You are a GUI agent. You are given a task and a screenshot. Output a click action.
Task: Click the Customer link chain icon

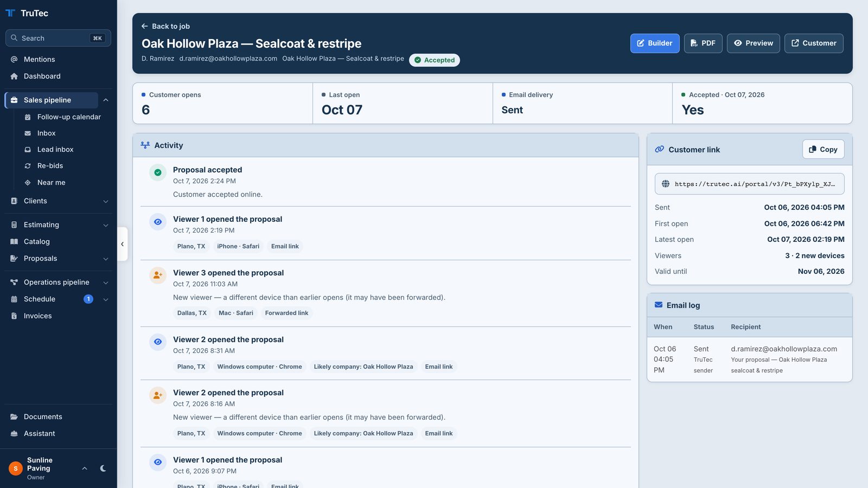660,149
